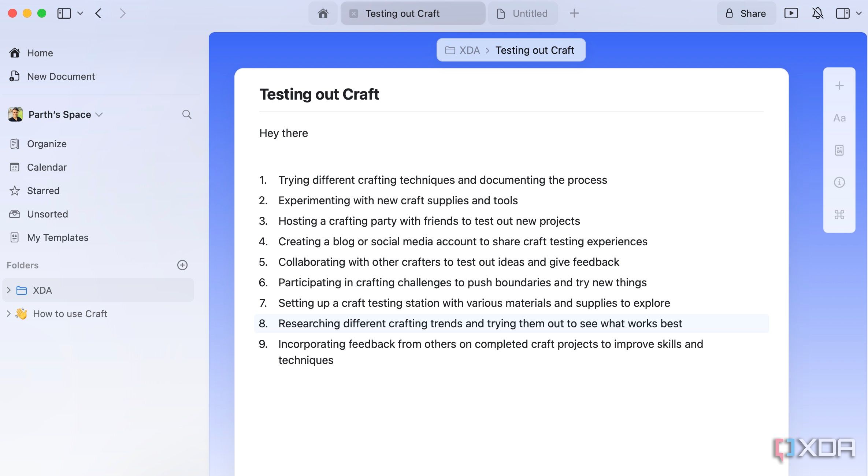Click the Hey there paragraph
868x476 pixels.
pos(284,133)
